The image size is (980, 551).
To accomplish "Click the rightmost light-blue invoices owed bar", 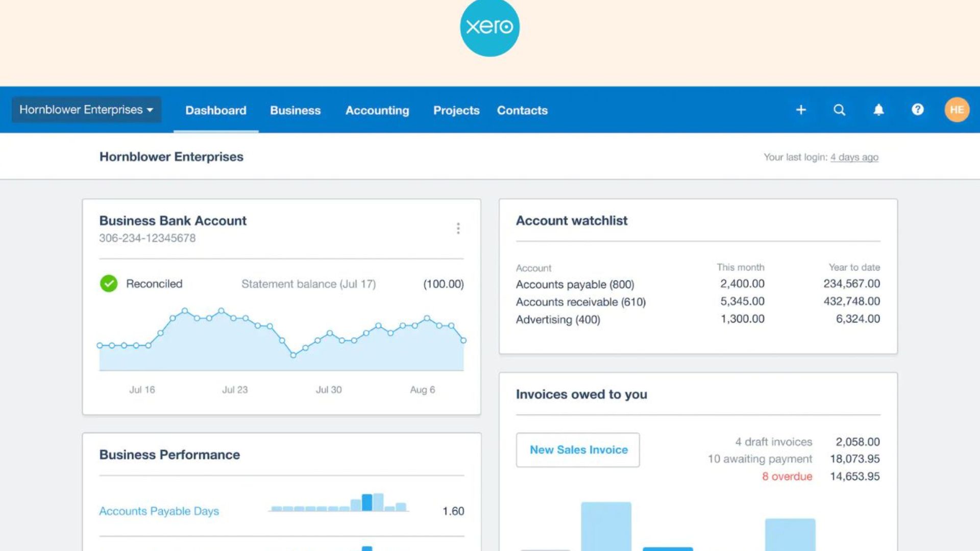I will pos(790,534).
